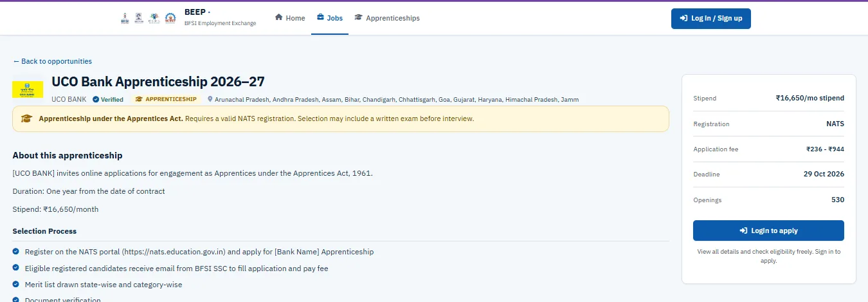Click check icon beside Document verification
Viewport: 868px width, 302px height.
coord(16,299)
